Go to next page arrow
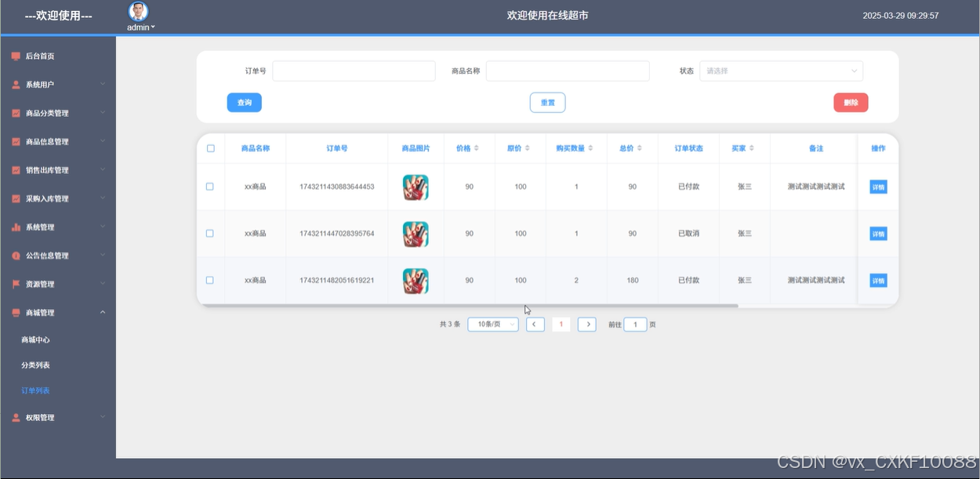 [586, 325]
